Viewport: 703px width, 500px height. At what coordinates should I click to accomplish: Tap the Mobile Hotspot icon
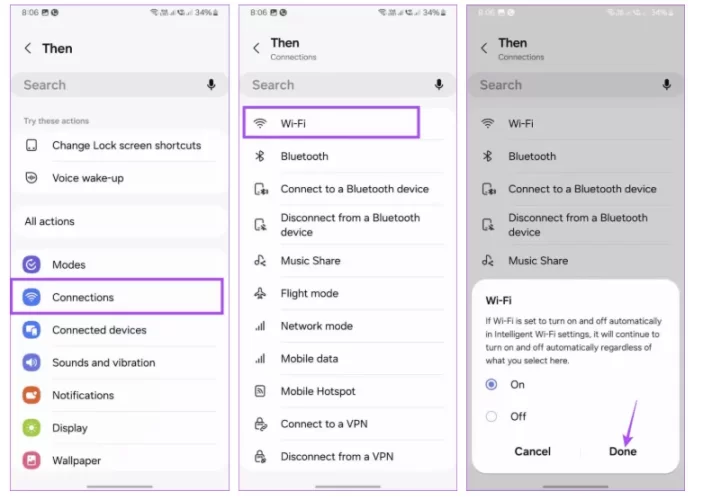260,392
